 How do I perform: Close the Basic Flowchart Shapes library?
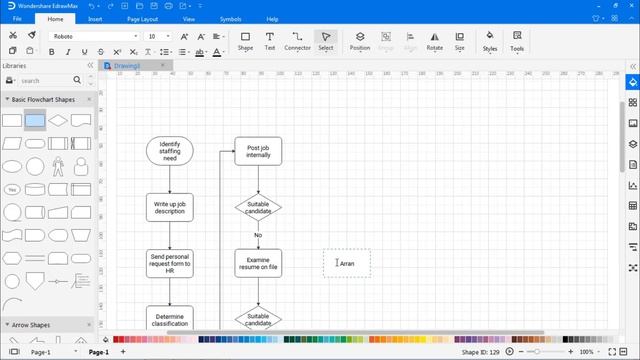tap(89, 99)
